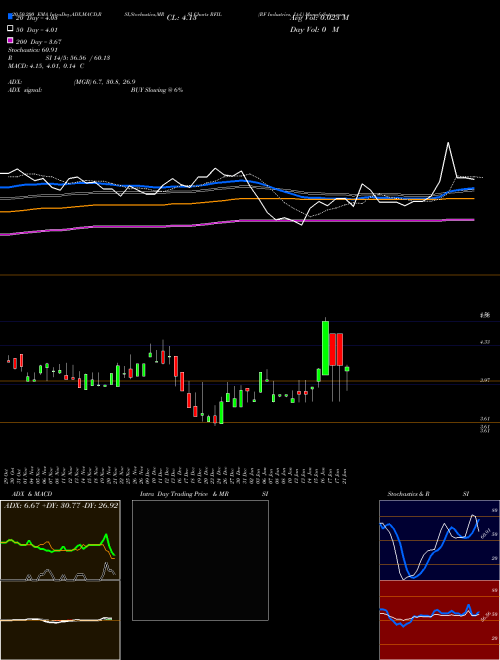Image resolution: width=500 pixels, height=660 pixels.
Task: Click the 'Stochastics: 69.91' reading
Action: pos(32,50)
